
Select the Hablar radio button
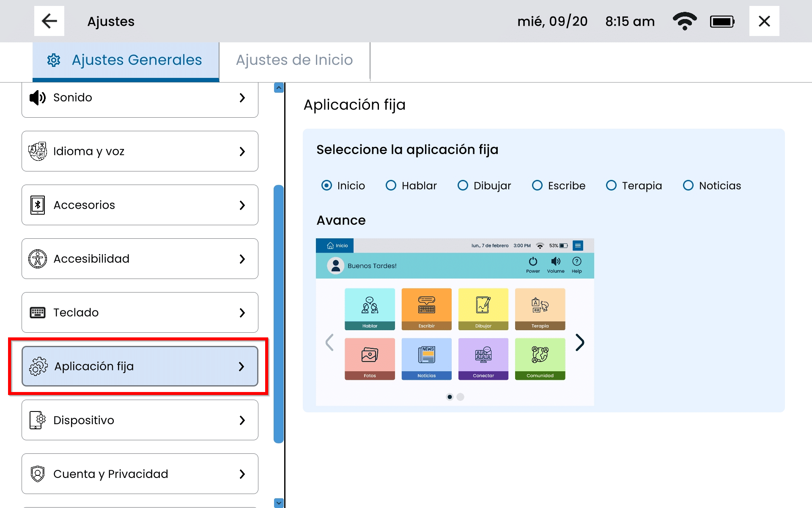pyautogui.click(x=391, y=185)
